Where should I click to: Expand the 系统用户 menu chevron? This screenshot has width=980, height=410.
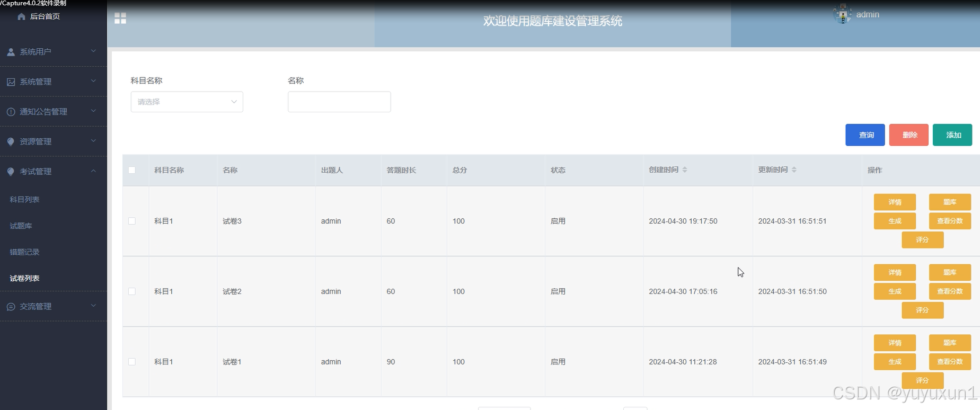pos(93,51)
